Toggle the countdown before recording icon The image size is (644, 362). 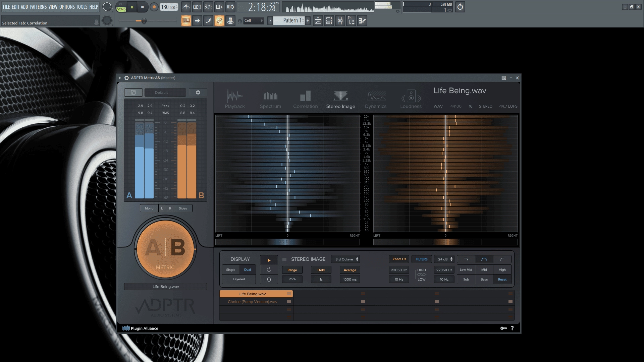pos(208,7)
